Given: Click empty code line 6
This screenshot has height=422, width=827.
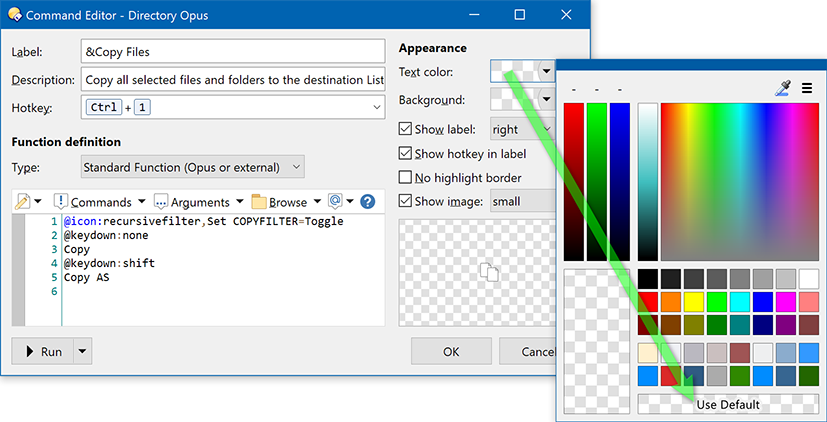Looking at the screenshot, I should pos(224,291).
